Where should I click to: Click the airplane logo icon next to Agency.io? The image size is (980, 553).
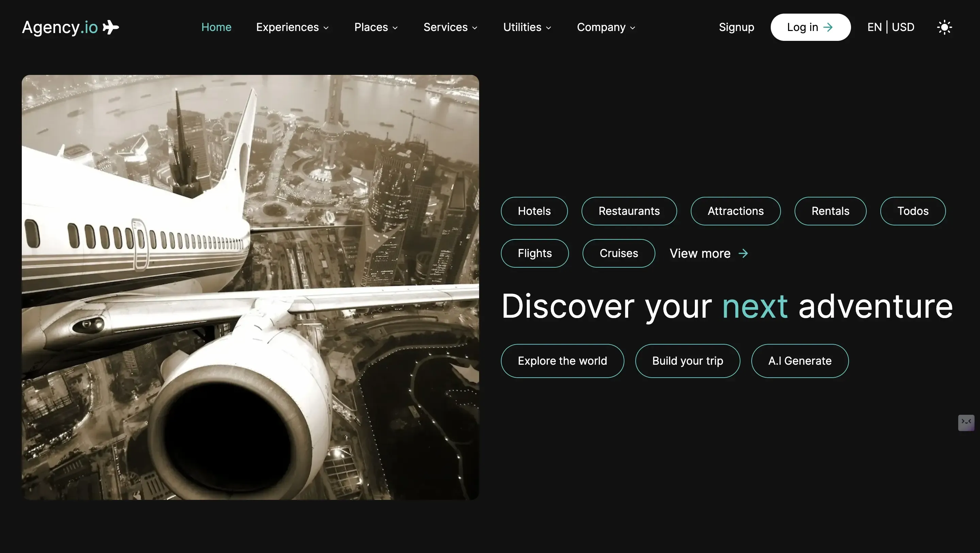pos(111,27)
